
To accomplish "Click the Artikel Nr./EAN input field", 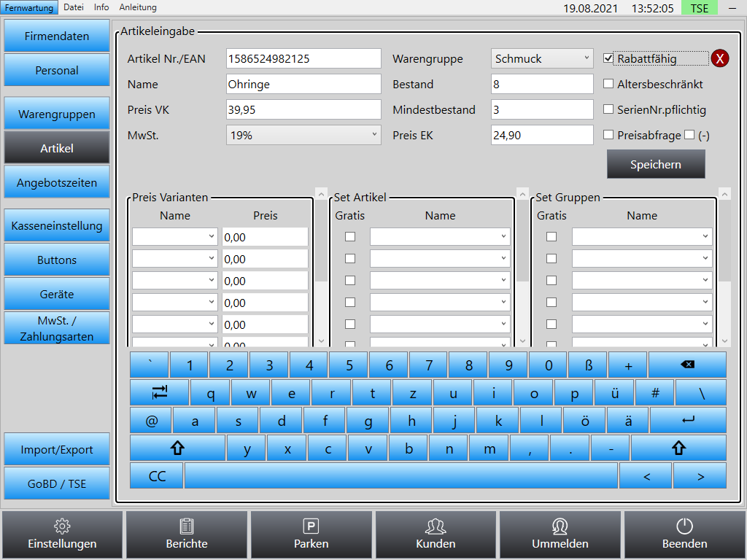I will pyautogui.click(x=303, y=58).
